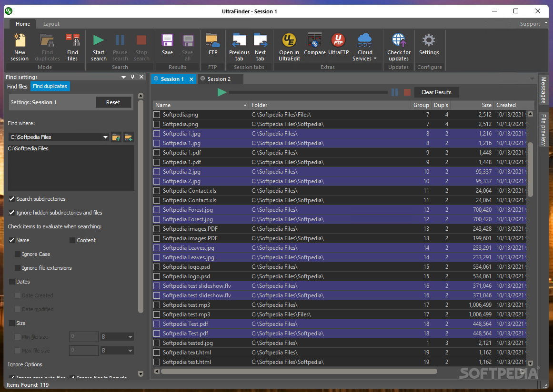Click the search progress bar
553x392 pixels.
pyautogui.click(x=308, y=92)
